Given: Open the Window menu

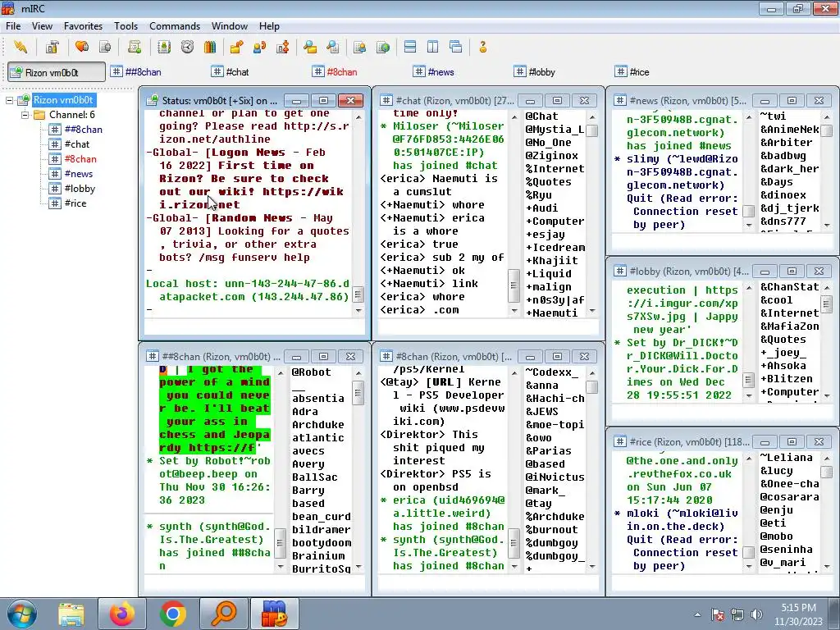Looking at the screenshot, I should point(230,25).
